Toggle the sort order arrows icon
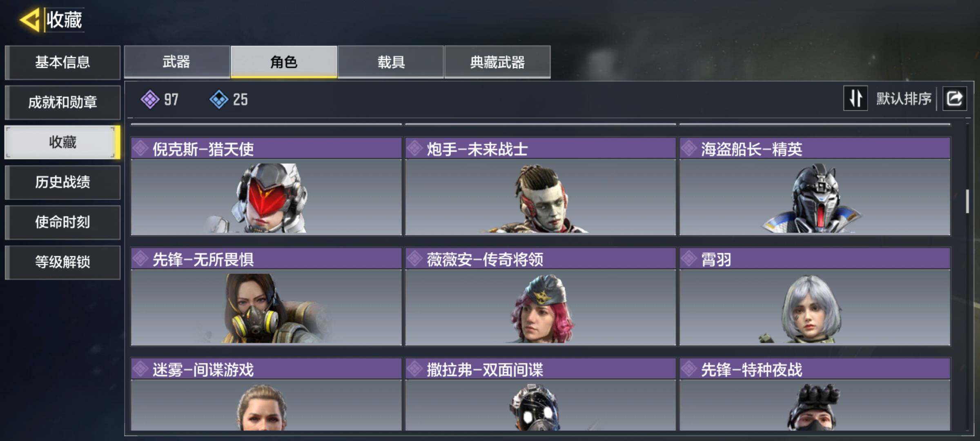Viewport: 980px width, 441px height. [855, 99]
